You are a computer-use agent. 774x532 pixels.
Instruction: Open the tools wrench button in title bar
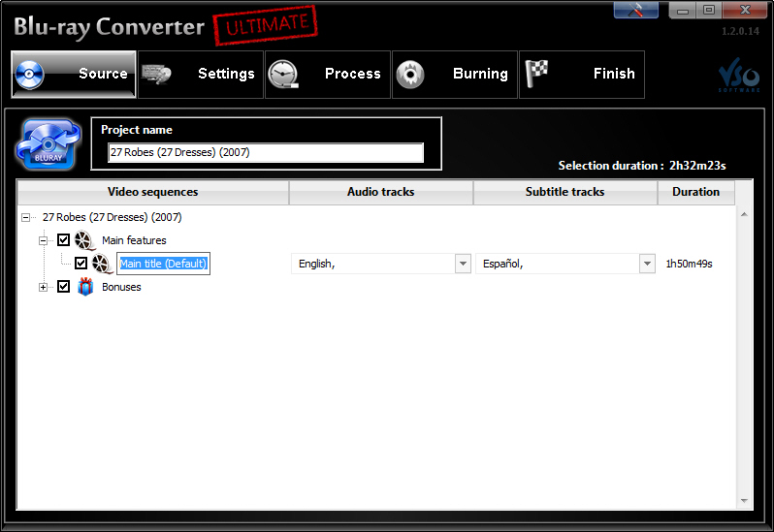[x=636, y=10]
